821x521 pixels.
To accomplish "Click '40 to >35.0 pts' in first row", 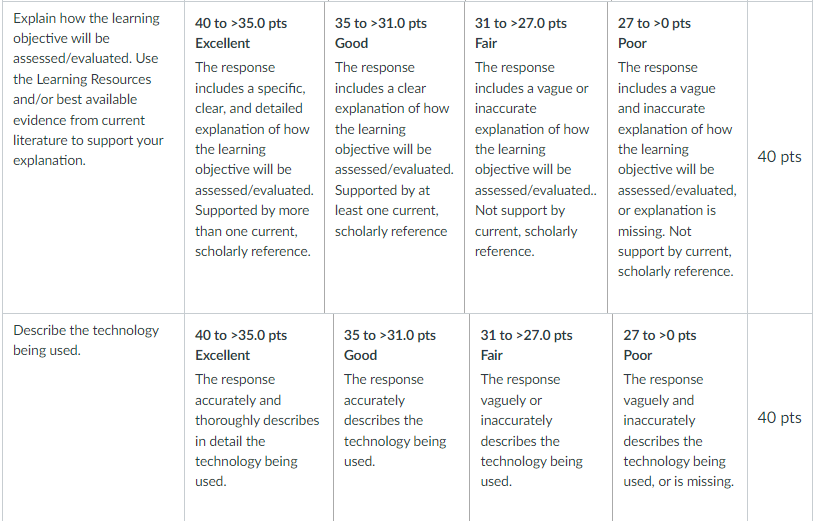I will coord(241,24).
